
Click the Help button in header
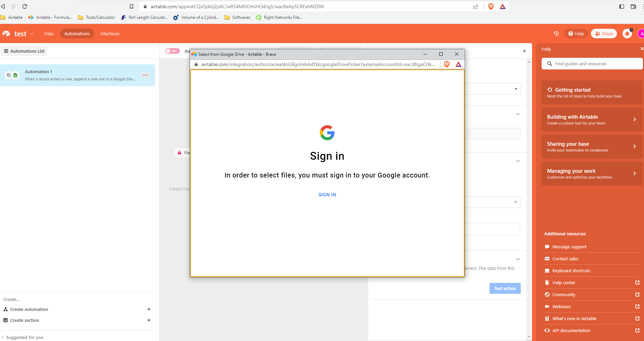(x=576, y=34)
